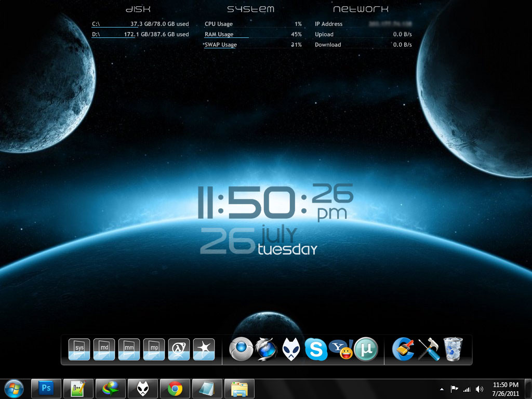Launch uTorrent from the dock

(x=366, y=349)
